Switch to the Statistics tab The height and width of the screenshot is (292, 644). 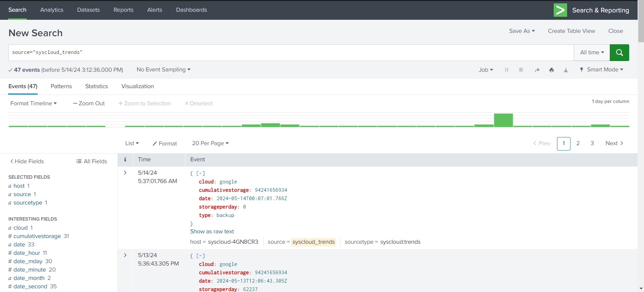[97, 86]
